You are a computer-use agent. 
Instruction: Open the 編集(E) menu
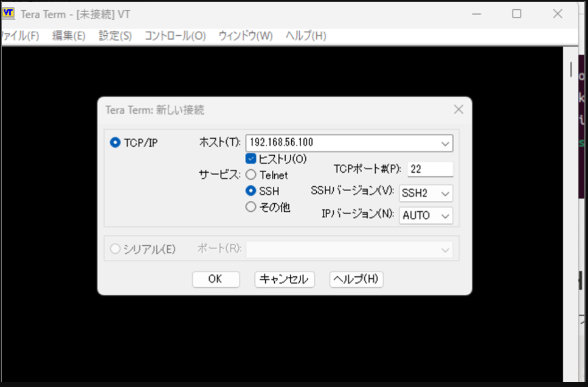(x=69, y=36)
